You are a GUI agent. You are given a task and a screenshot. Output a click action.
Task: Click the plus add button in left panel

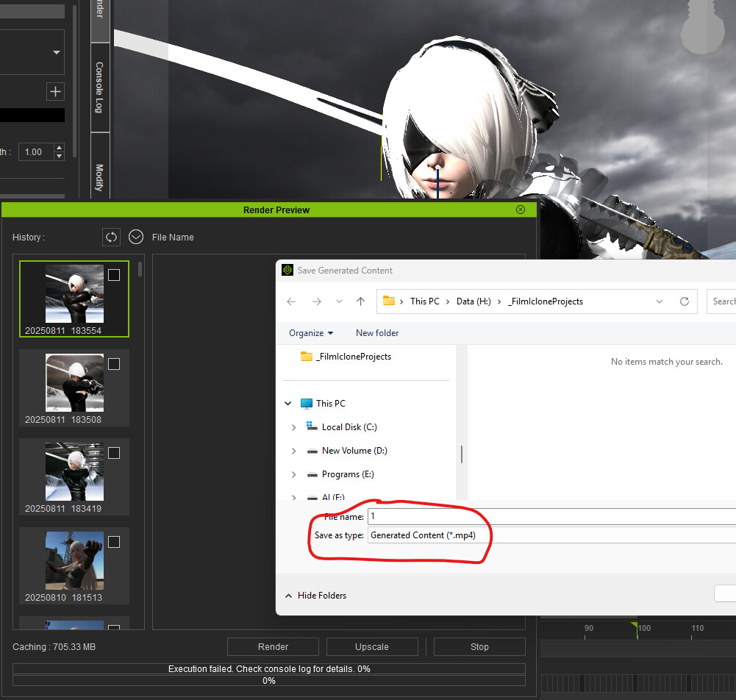[x=55, y=92]
